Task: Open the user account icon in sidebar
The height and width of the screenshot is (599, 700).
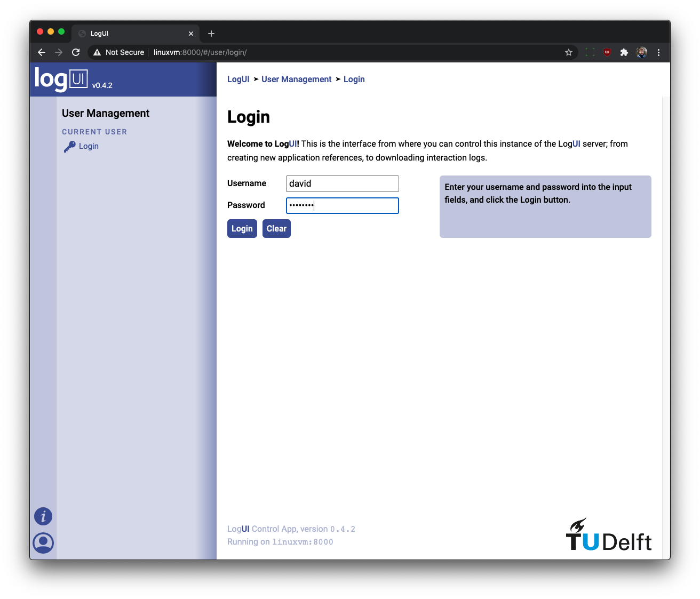Action: coord(43,543)
